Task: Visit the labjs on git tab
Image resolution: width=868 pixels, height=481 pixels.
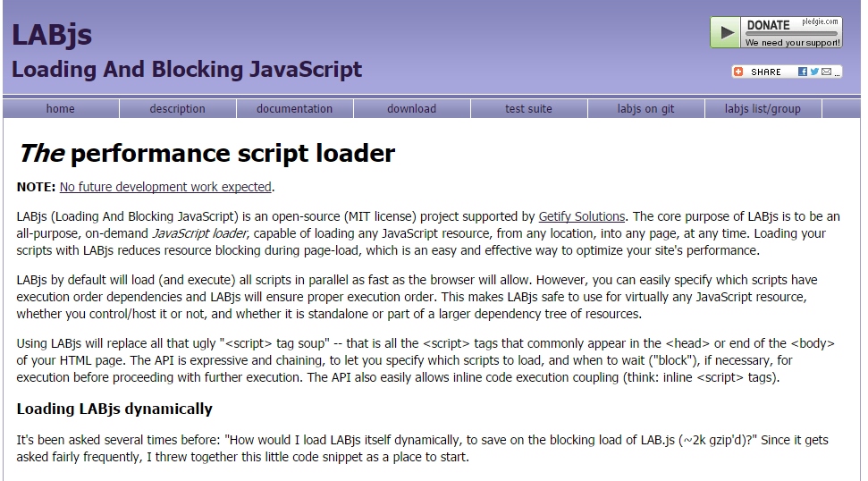Action: click(645, 109)
